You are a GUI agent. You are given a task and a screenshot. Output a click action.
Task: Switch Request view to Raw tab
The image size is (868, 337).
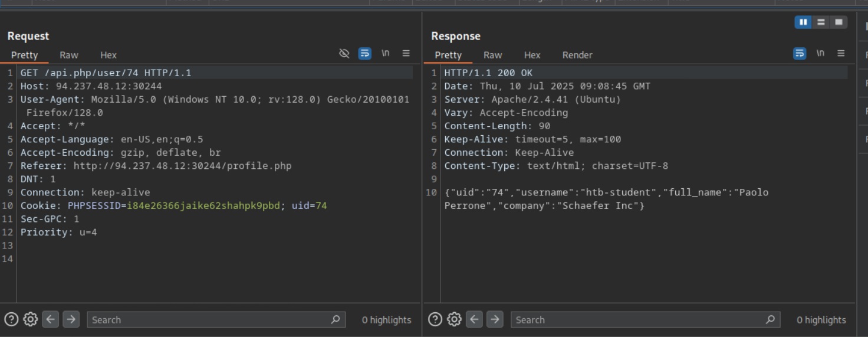click(68, 55)
